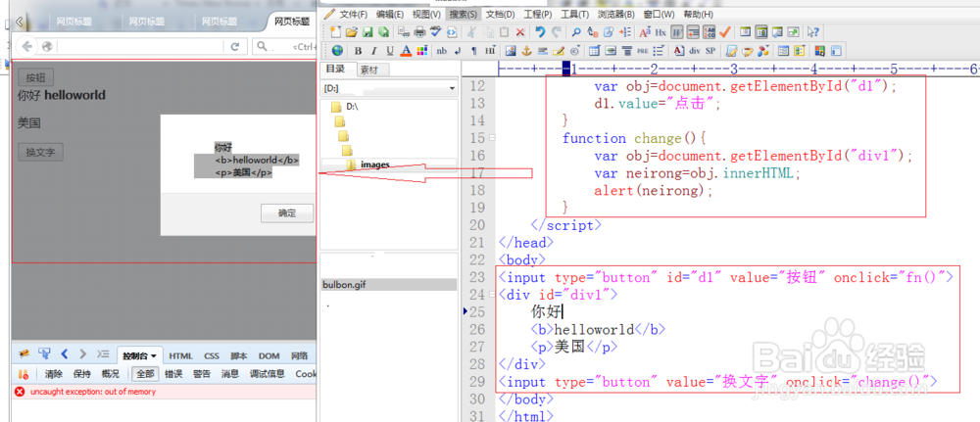Click the 按钮 button on the webpage
The image size is (980, 422).
tap(35, 78)
